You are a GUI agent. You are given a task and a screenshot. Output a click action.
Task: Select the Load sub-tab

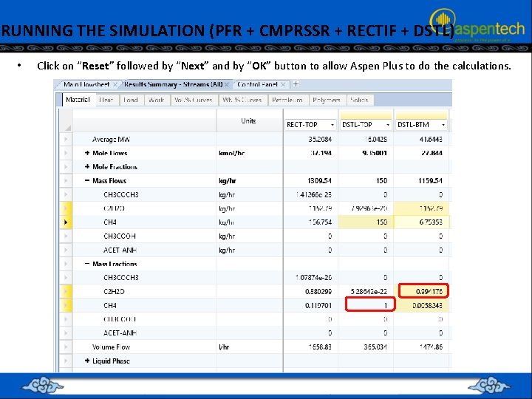tap(131, 100)
